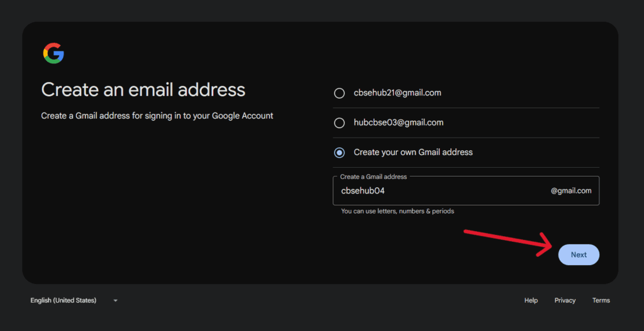Click the 'Create your own Gmail address' label
The height and width of the screenshot is (331, 644).
[413, 153]
